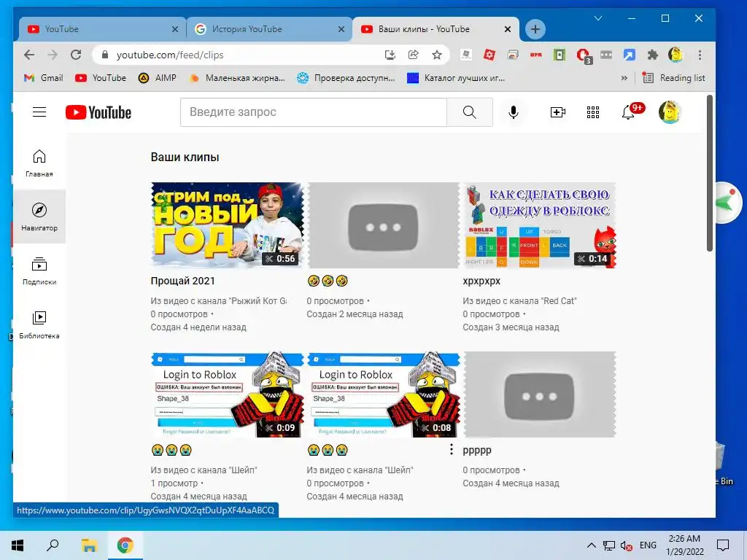Open Навигатор in the sidebar
Screen dimensions: 747x560
pyautogui.click(x=39, y=217)
